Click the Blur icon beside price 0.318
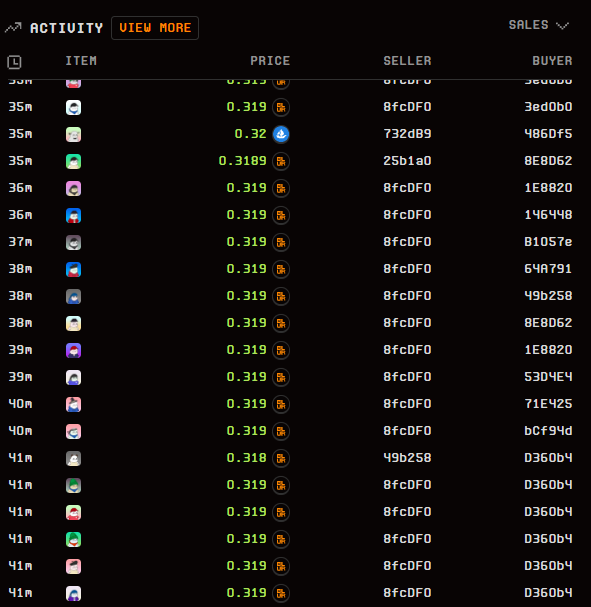This screenshot has width=591, height=607. tap(281, 458)
